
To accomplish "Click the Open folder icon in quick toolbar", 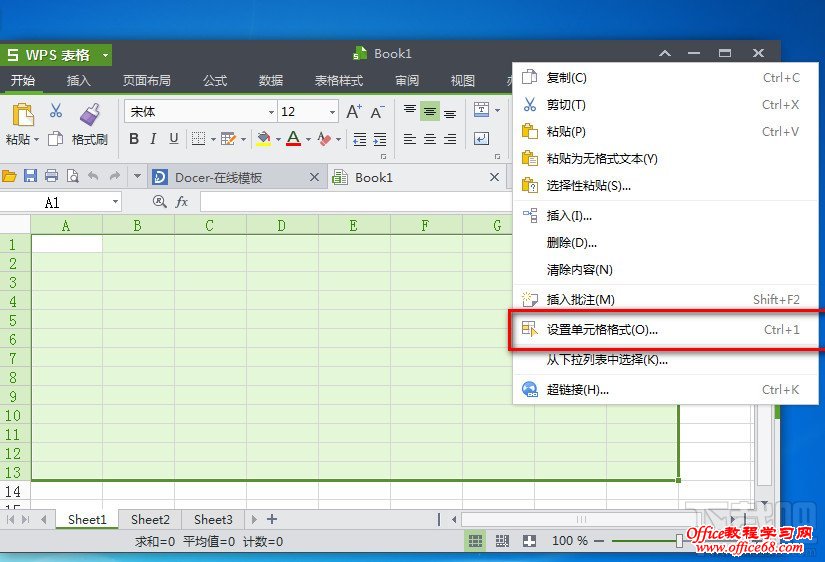I will click(x=10, y=177).
